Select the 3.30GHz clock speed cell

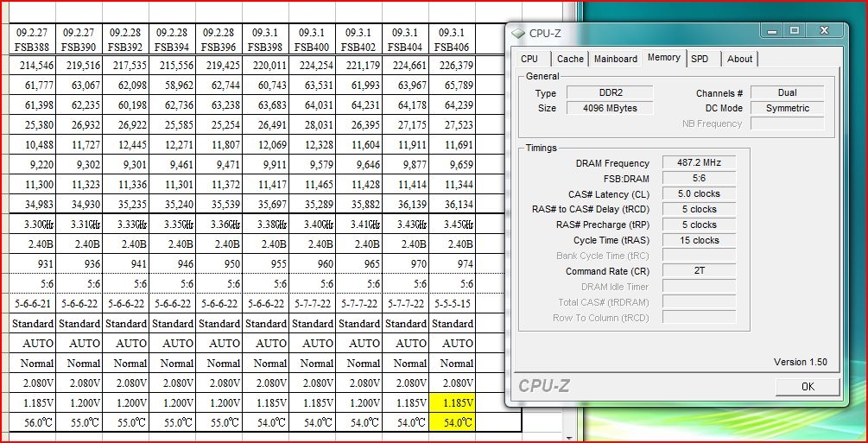(33, 225)
